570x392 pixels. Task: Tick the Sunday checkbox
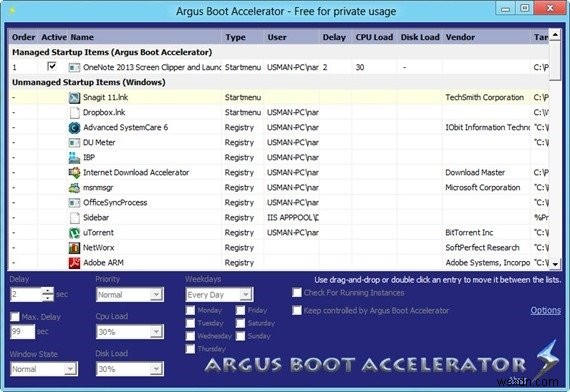pos(240,336)
